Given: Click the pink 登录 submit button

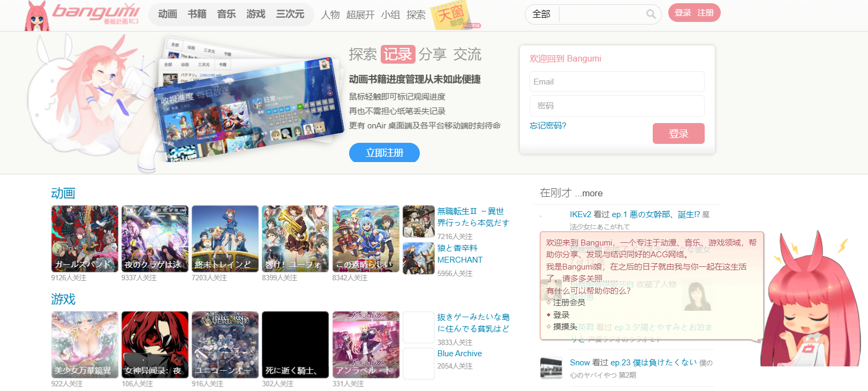Looking at the screenshot, I should click(678, 134).
